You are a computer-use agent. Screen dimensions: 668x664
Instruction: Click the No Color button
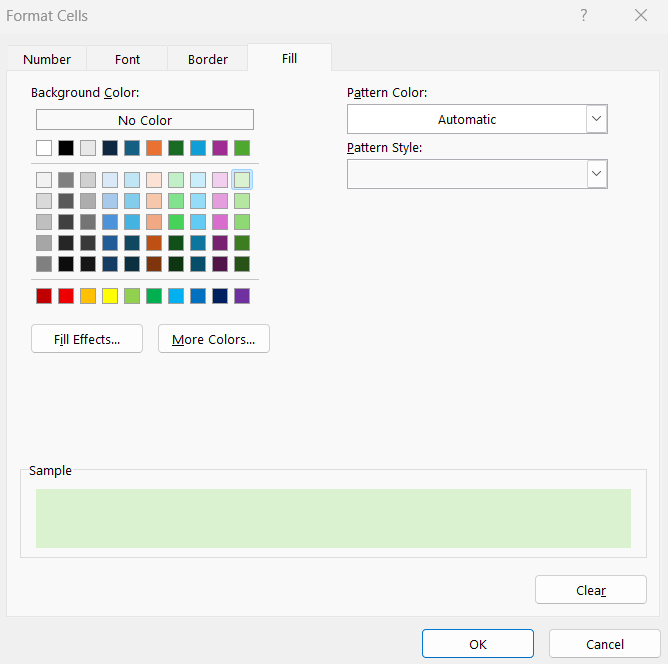coord(145,120)
